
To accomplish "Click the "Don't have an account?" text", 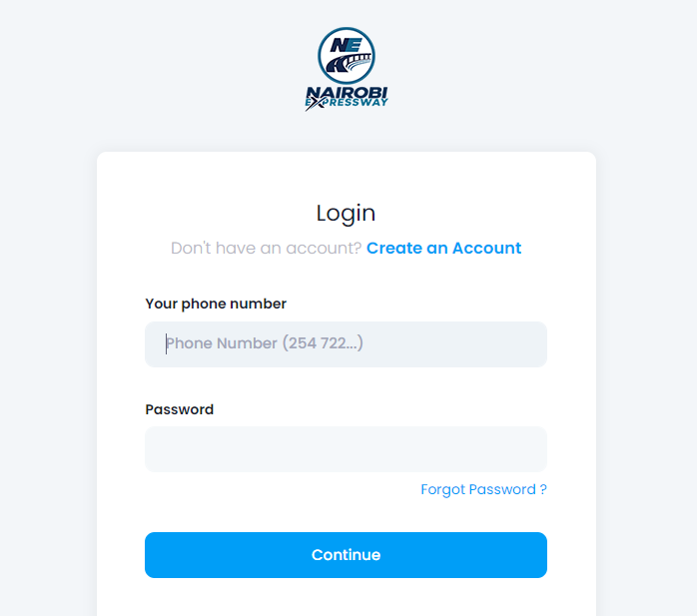I will point(266,248).
